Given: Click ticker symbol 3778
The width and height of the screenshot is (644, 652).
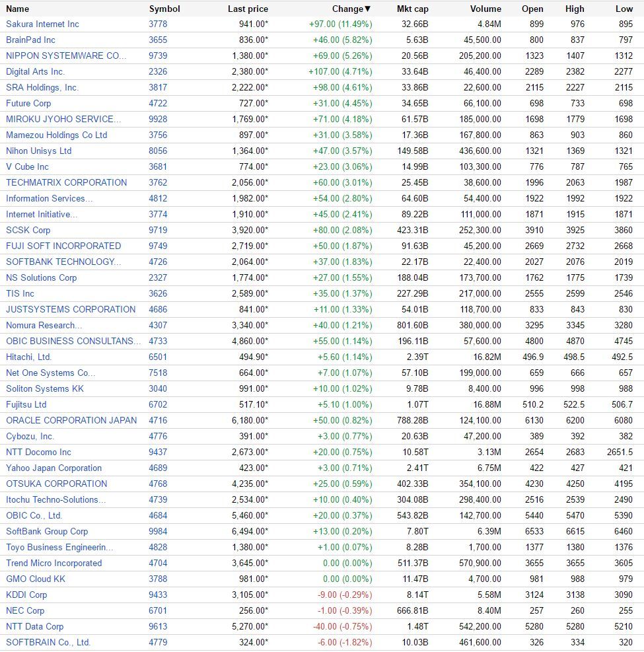Looking at the screenshot, I should click(x=158, y=24).
